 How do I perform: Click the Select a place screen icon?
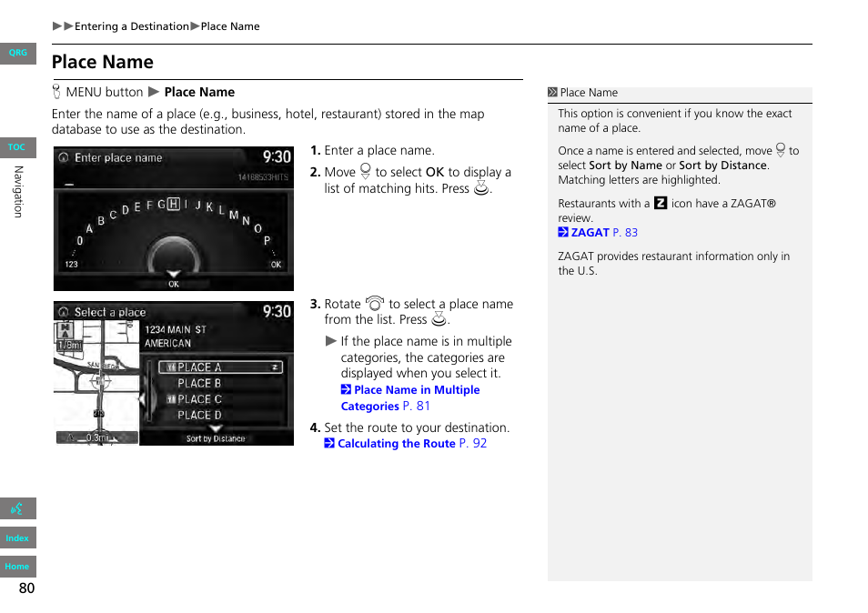pos(65,312)
